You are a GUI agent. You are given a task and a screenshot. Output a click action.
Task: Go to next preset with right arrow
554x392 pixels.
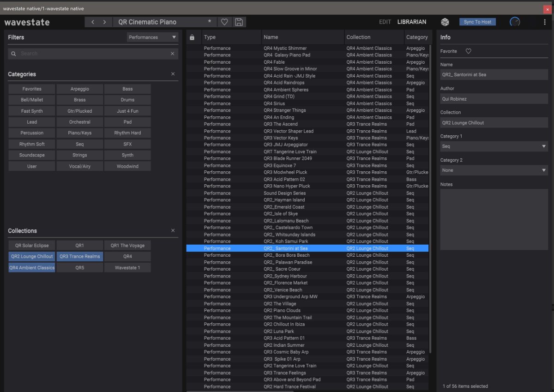click(105, 22)
